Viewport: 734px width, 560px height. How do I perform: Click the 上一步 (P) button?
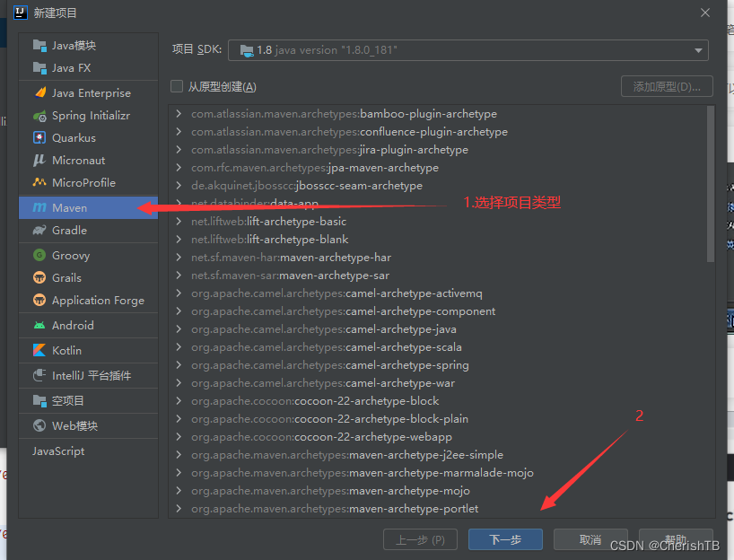tap(420, 539)
